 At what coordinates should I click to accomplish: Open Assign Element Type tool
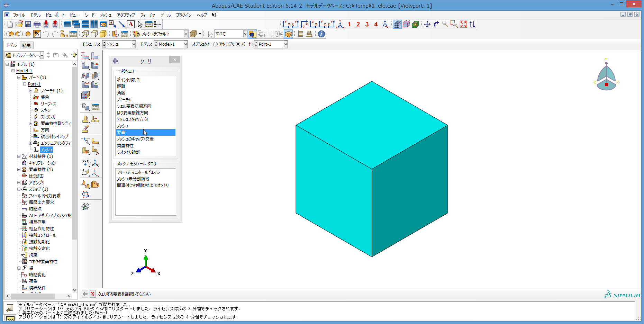click(85, 84)
